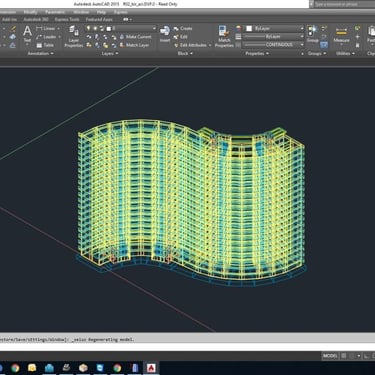This screenshot has width=375, height=375.
Task: Click the Match Layer button
Action: coord(134,45)
